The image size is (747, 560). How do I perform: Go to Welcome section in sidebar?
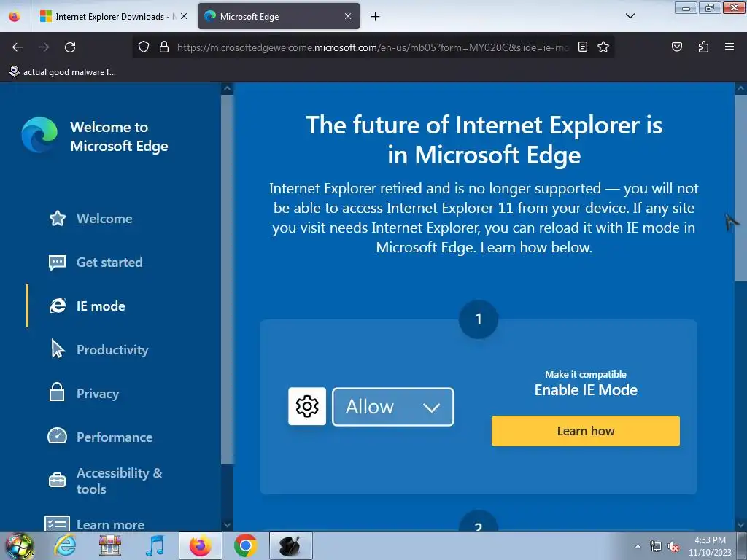[104, 219]
